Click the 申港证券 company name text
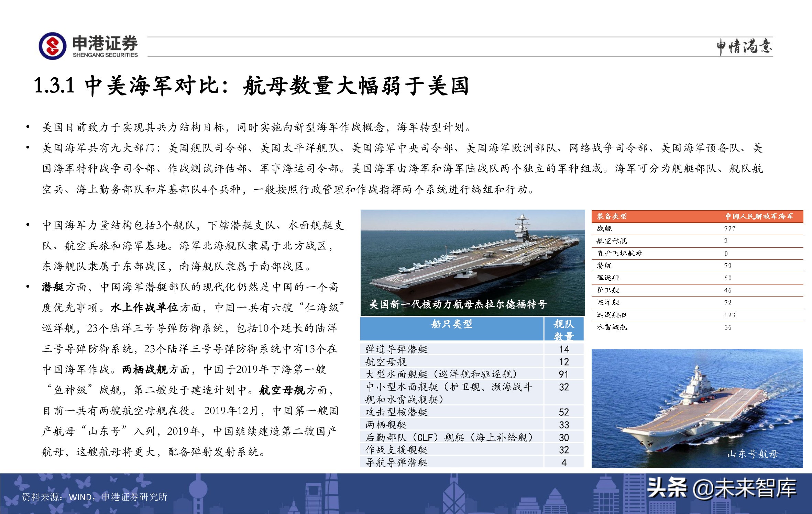This screenshot has height=514, width=812. (x=105, y=43)
